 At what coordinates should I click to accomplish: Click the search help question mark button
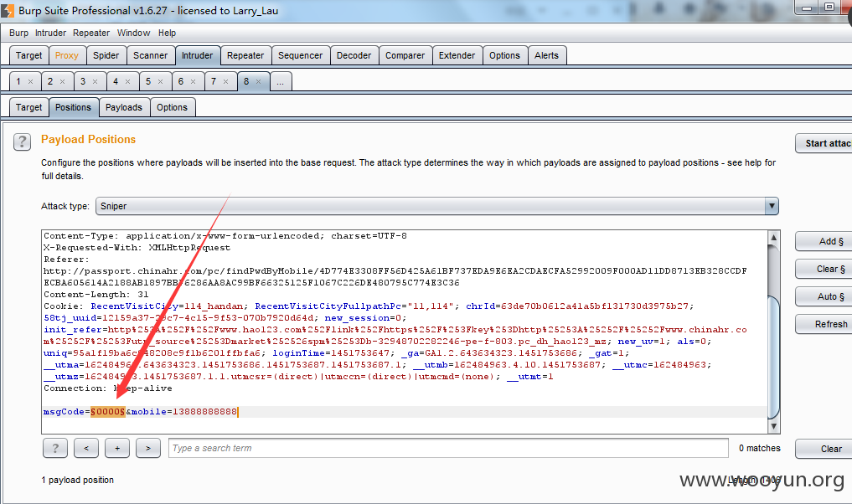tap(55, 448)
